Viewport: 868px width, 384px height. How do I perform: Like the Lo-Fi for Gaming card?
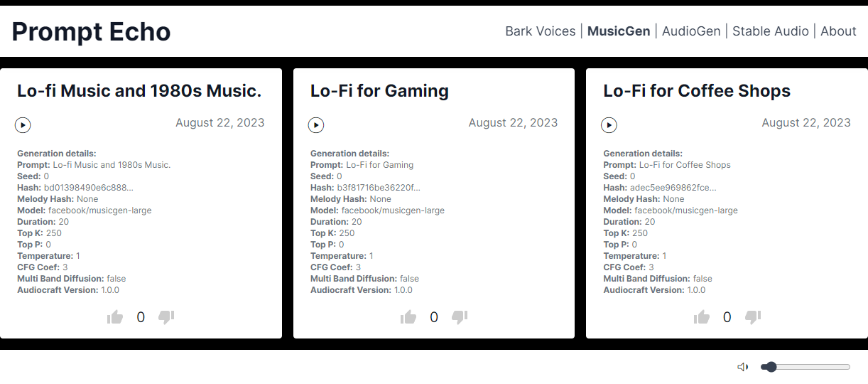[x=408, y=317]
